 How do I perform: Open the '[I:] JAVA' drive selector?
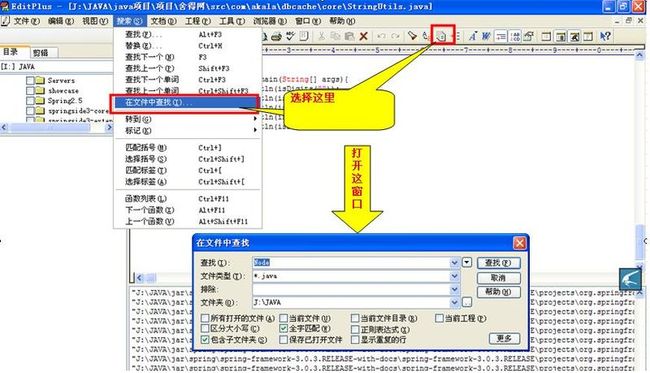(56, 66)
